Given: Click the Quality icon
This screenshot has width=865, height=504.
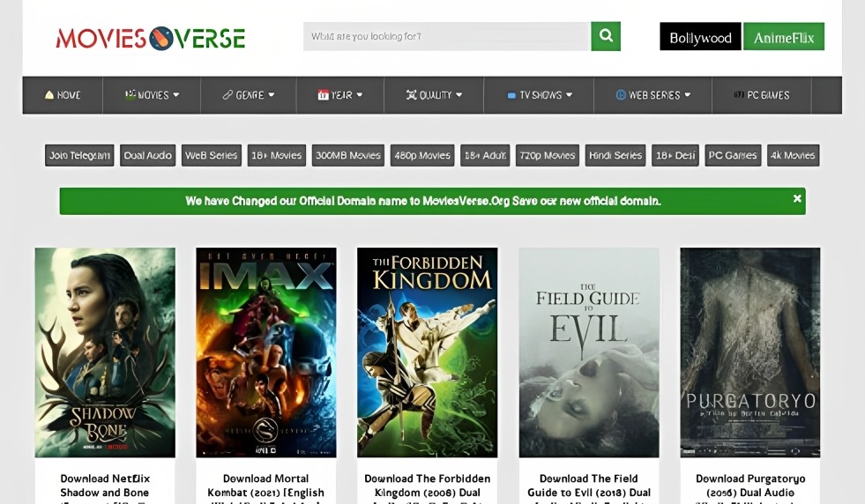Looking at the screenshot, I should pyautogui.click(x=412, y=95).
